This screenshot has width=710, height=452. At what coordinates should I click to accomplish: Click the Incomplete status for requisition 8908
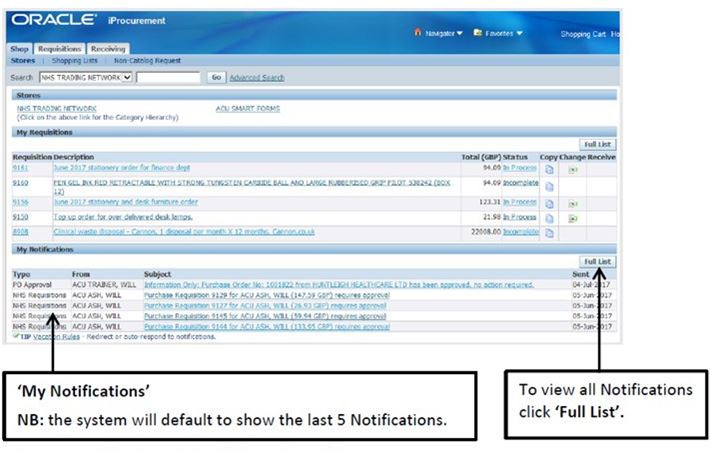[x=521, y=232]
